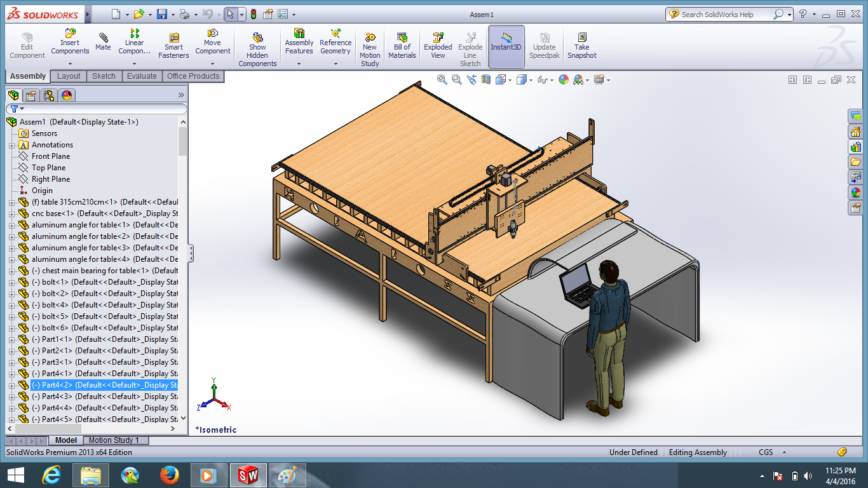This screenshot has width=868, height=488.
Task: Insert a Bill of Materials
Action: [x=402, y=46]
